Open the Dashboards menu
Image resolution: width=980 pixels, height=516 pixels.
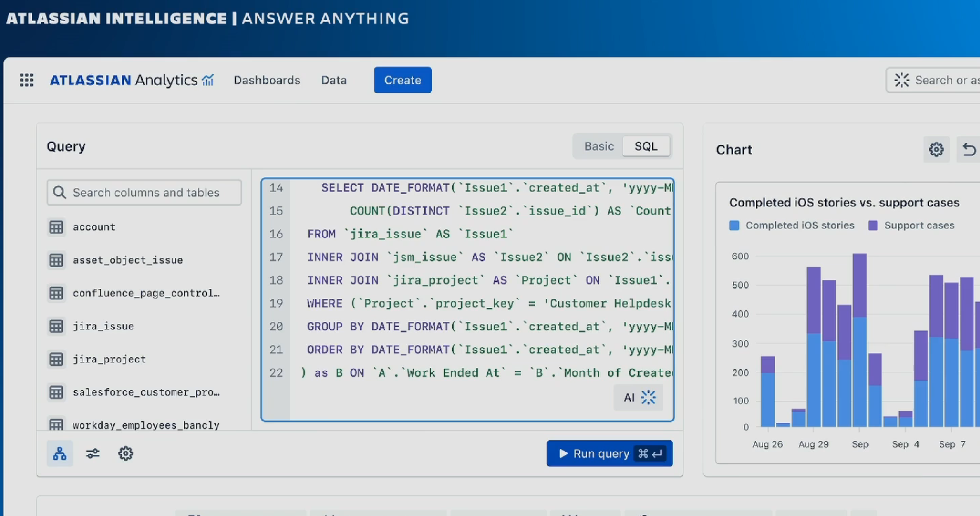(267, 80)
